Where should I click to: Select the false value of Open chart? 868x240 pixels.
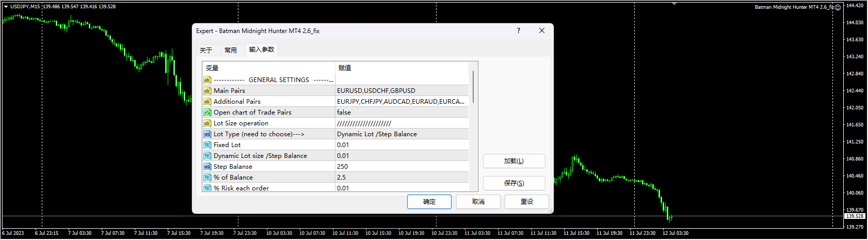click(402, 113)
